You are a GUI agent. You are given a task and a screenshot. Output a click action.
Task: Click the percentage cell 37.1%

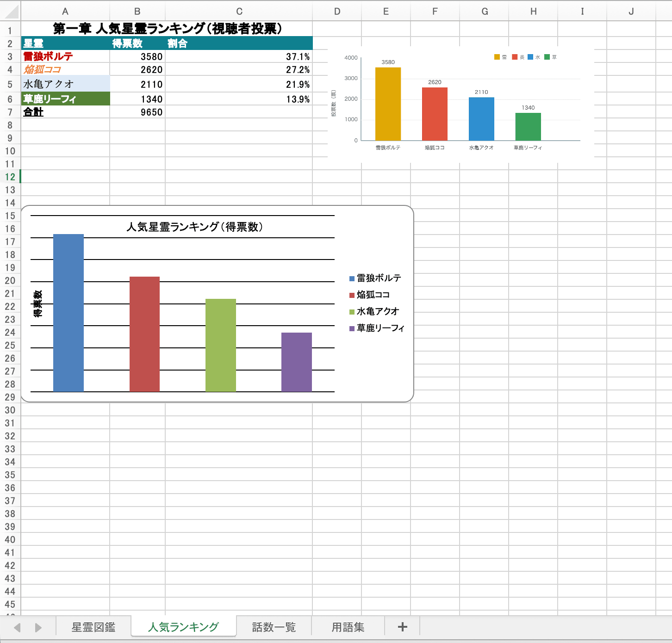239,56
